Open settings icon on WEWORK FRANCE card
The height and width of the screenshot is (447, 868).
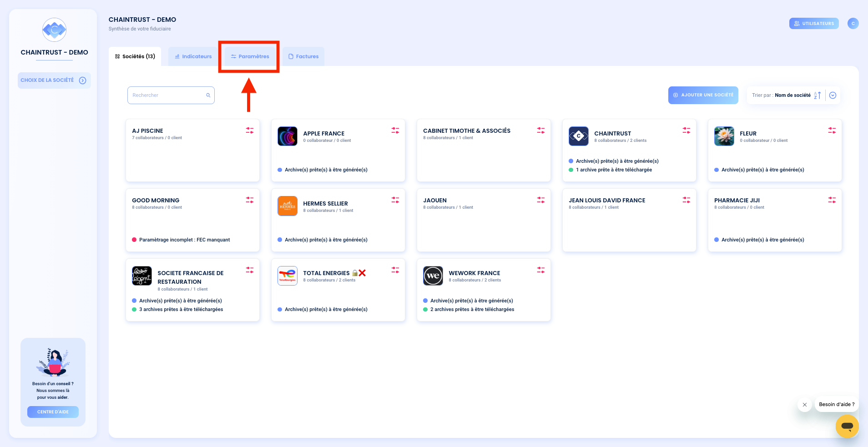pyautogui.click(x=541, y=270)
